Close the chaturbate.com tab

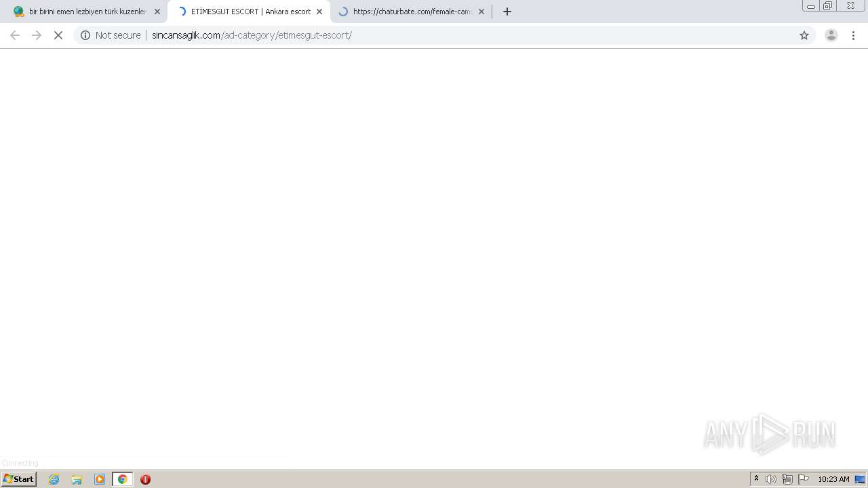pos(481,12)
